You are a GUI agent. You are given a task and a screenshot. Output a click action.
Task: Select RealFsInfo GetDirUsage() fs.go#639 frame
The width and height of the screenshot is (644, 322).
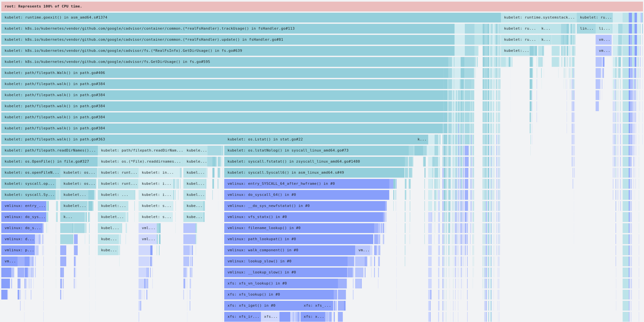coord(228,51)
